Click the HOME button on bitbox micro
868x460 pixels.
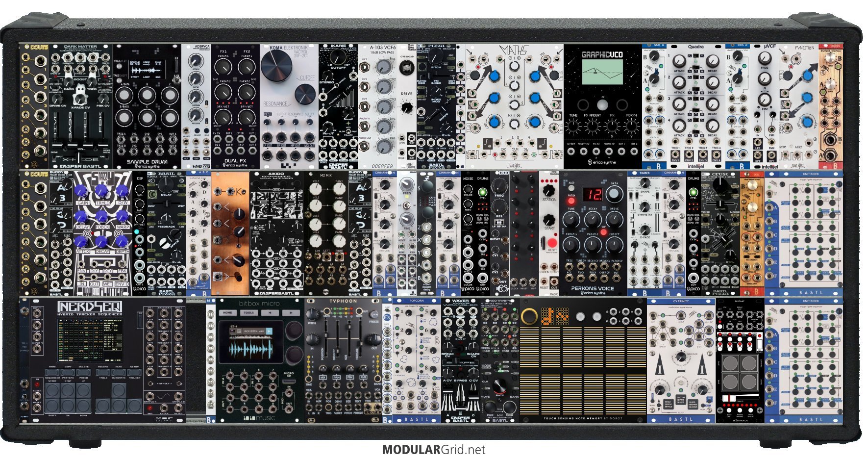tap(228, 313)
